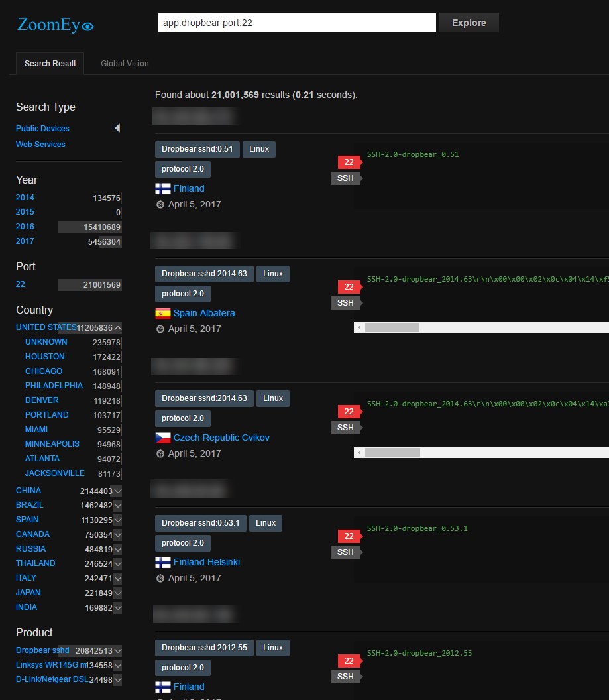
Task: Filter results by year 2016
Action: [25, 226]
